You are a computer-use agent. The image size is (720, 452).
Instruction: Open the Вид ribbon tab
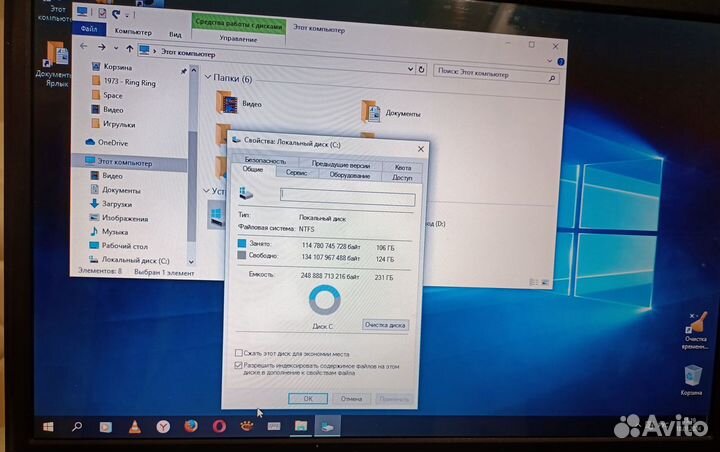(x=175, y=34)
